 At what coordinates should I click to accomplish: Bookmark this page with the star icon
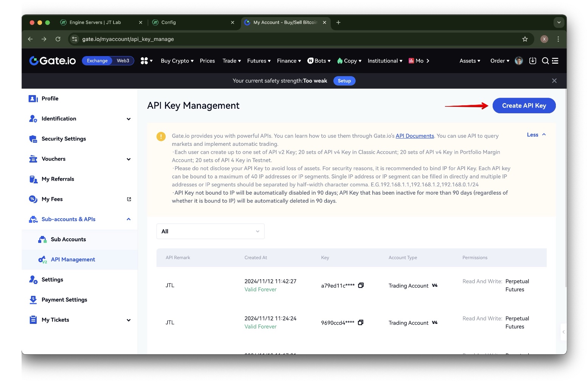coord(525,39)
